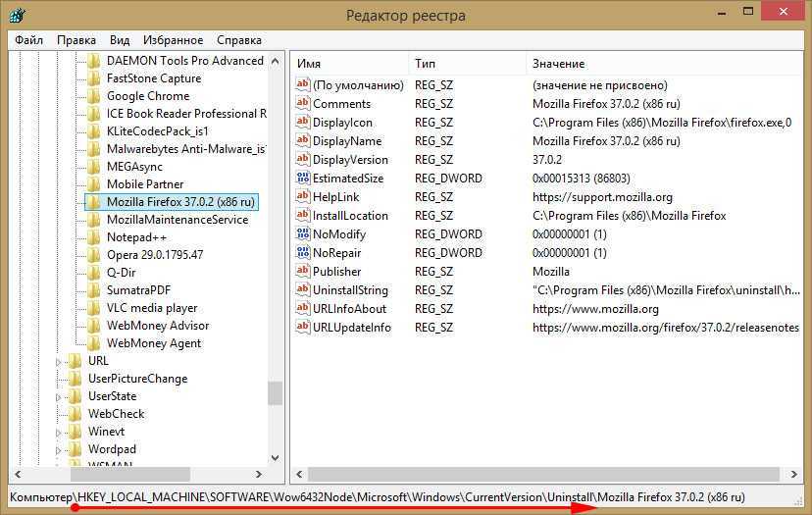
Task: Click folder icon of Opera 29.0.1795.47 key
Action: [94, 255]
